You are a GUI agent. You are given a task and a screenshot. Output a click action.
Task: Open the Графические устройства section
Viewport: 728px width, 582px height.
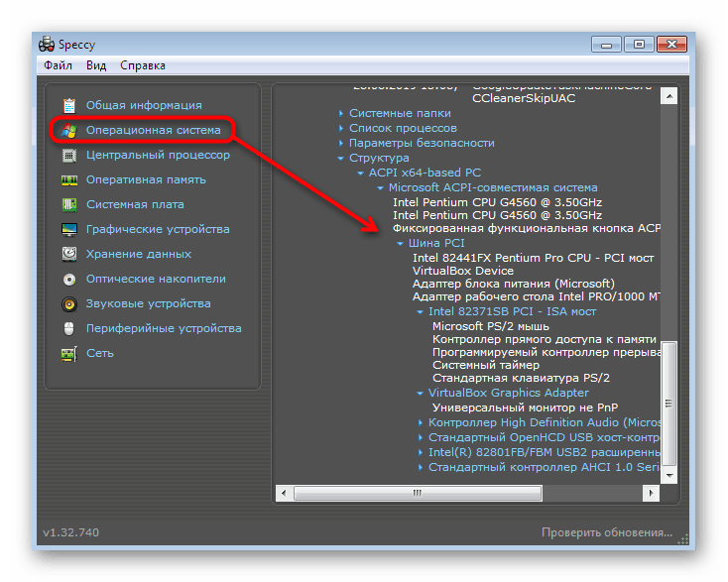coord(158,229)
